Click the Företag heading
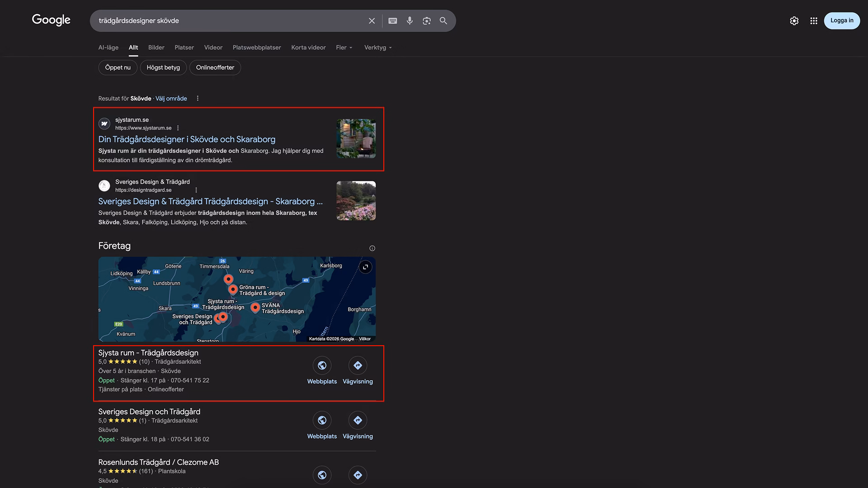 (x=114, y=246)
